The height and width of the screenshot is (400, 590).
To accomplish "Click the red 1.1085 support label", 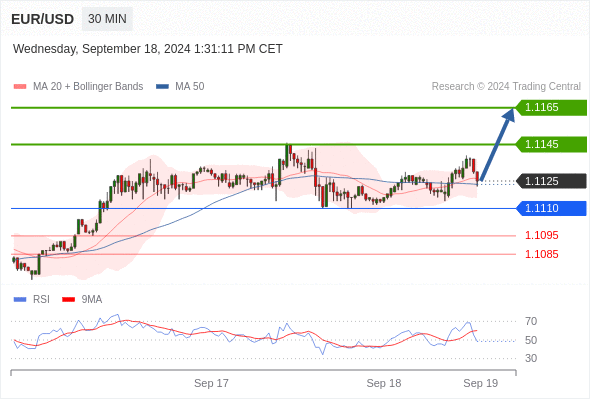I will [x=541, y=254].
